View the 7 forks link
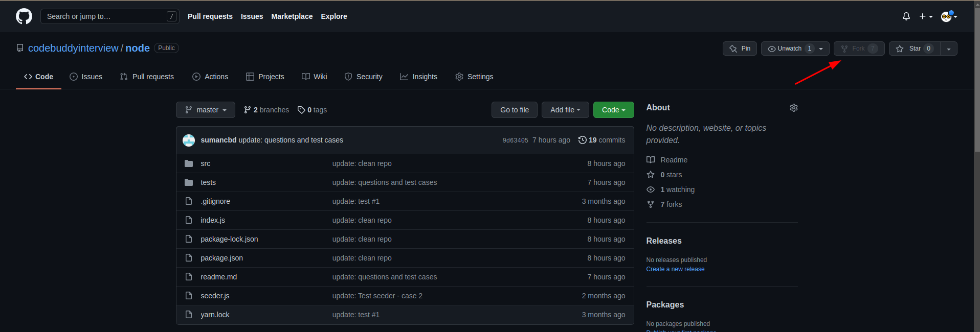 (x=664, y=204)
